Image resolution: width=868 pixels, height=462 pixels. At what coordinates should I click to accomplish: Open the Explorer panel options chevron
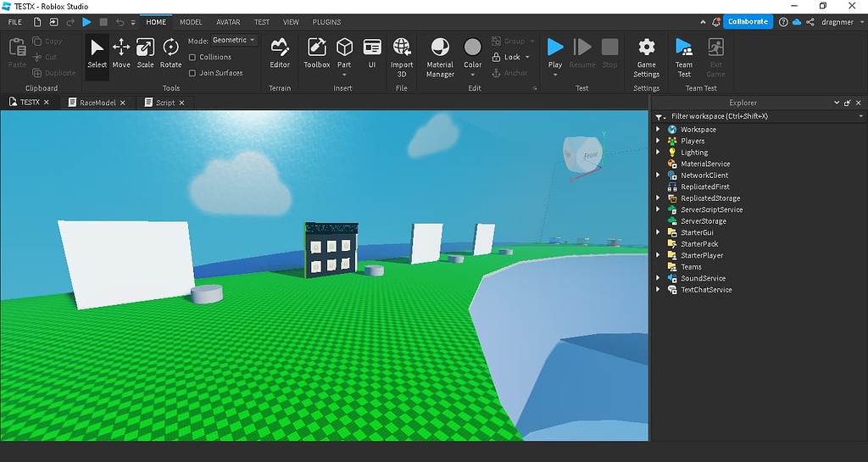[837, 103]
